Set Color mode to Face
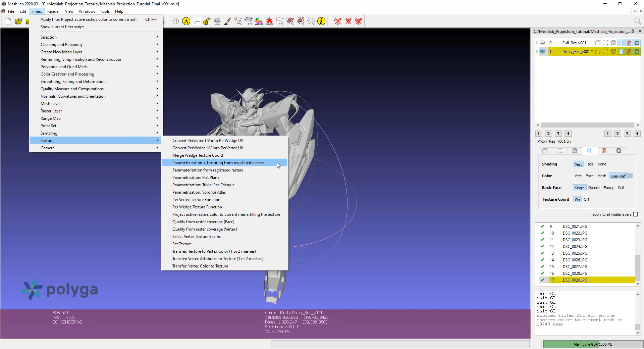 click(x=589, y=176)
